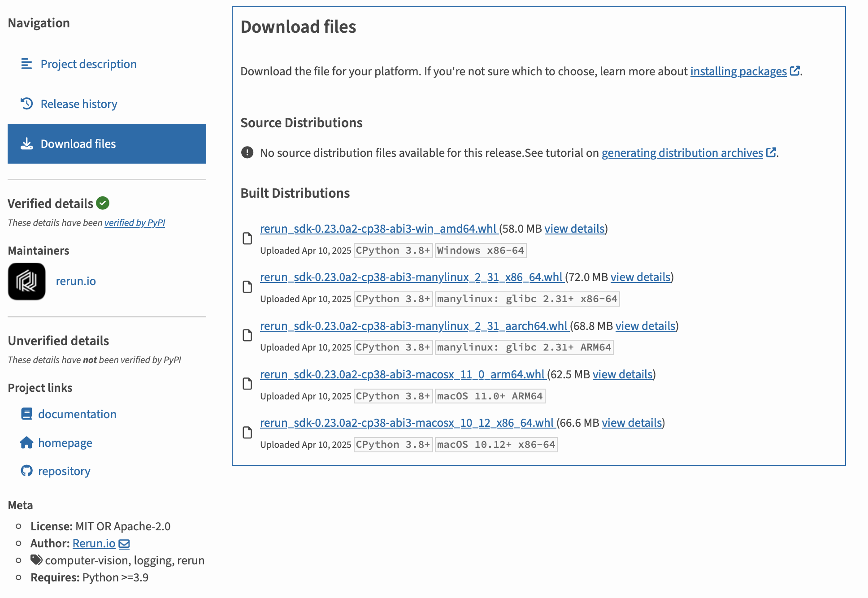Open the rerun.io maintainer profile link

pos(76,281)
